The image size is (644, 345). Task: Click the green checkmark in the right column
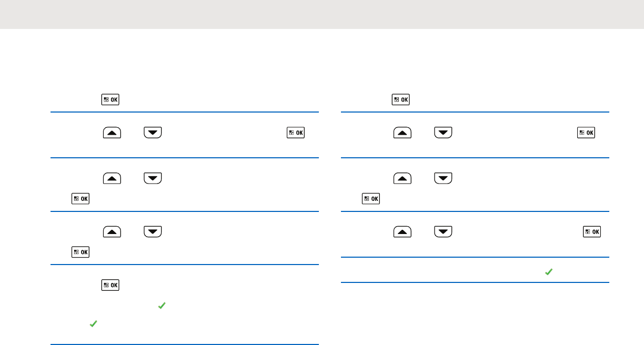pos(548,272)
